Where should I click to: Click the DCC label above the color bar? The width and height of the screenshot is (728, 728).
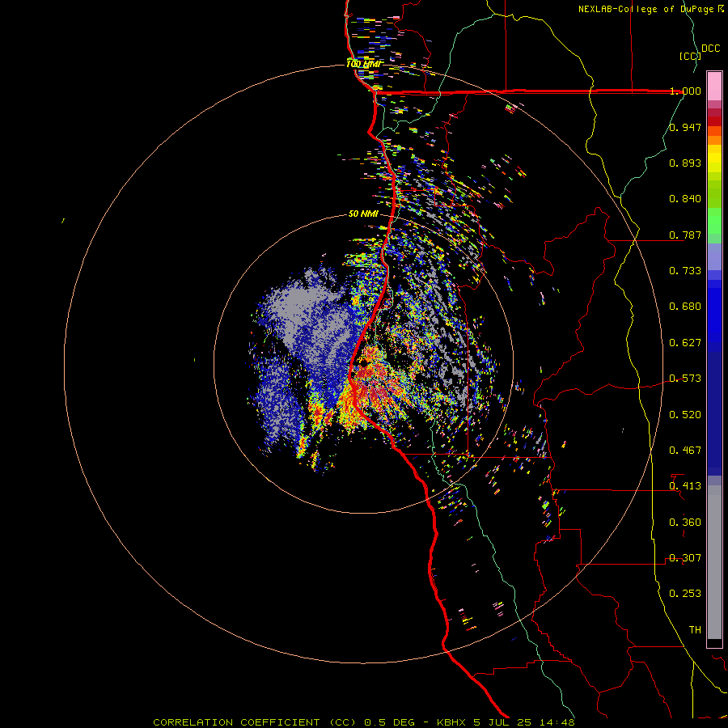point(710,49)
